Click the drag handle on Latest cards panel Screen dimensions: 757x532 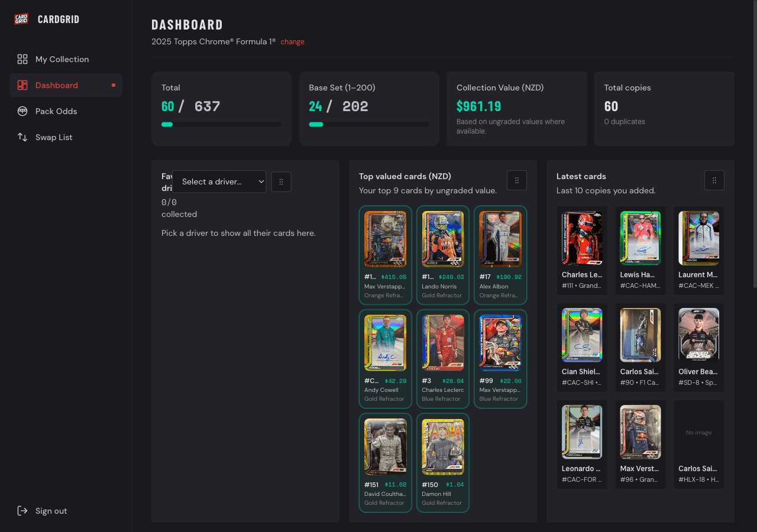714,180
